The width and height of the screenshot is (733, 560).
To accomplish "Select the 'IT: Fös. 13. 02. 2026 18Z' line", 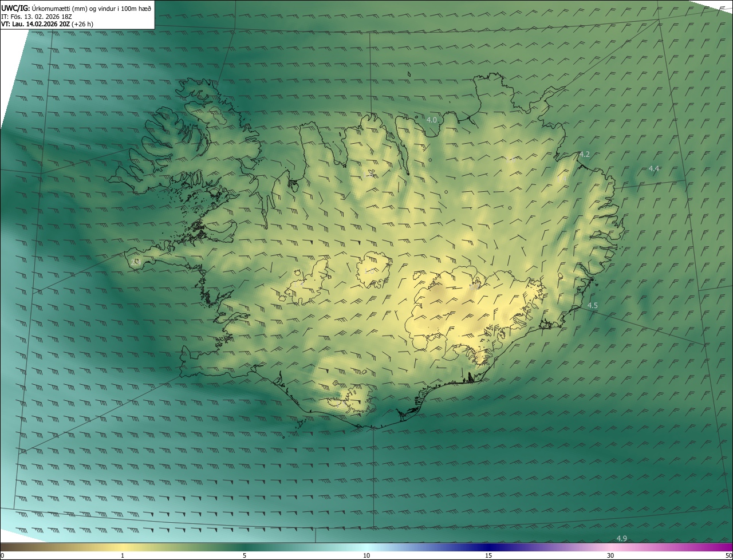I will pyautogui.click(x=36, y=17).
